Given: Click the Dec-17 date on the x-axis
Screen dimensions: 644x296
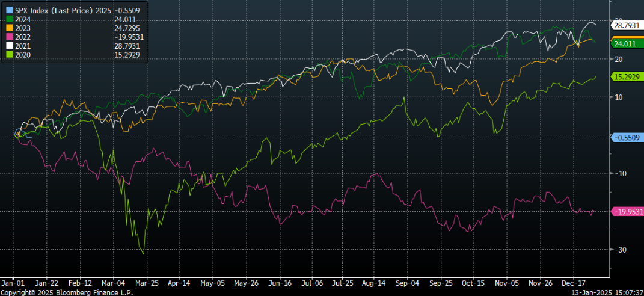Looking at the screenshot, I should click(x=574, y=282).
